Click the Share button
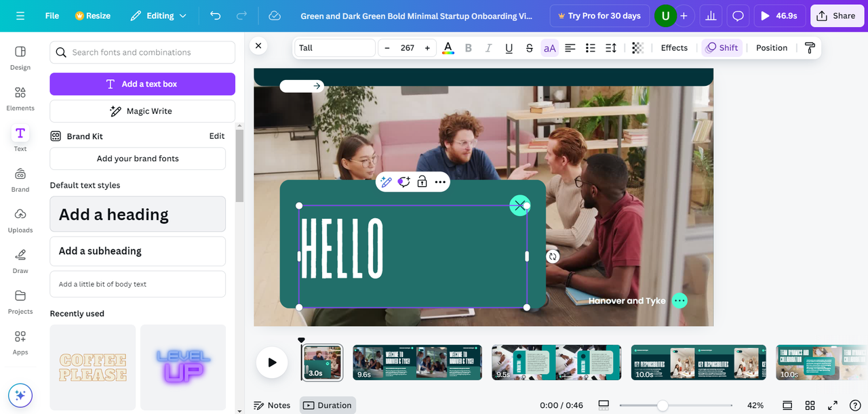This screenshot has height=414, width=868. click(836, 16)
